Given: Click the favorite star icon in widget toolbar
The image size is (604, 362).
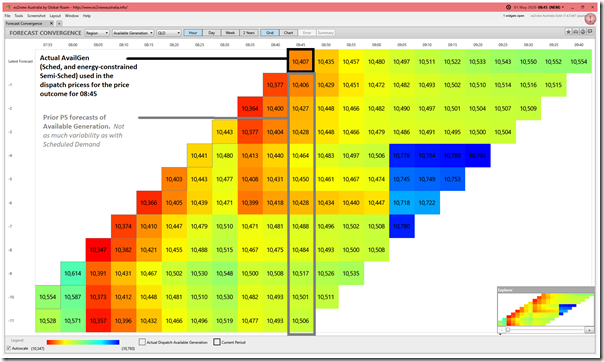Looking at the screenshot, I should pos(568,32).
